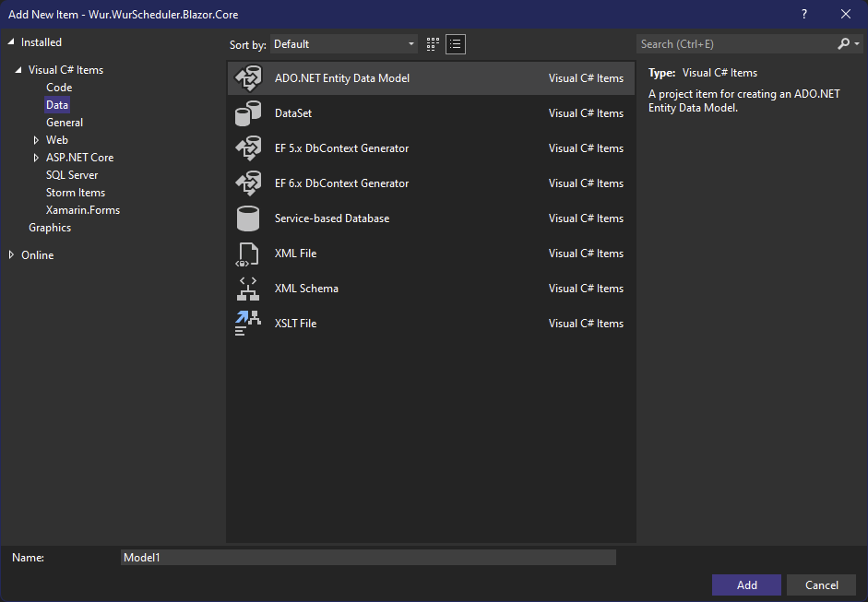Select the Service-based Database cylinder icon
868x602 pixels.
coord(248,218)
